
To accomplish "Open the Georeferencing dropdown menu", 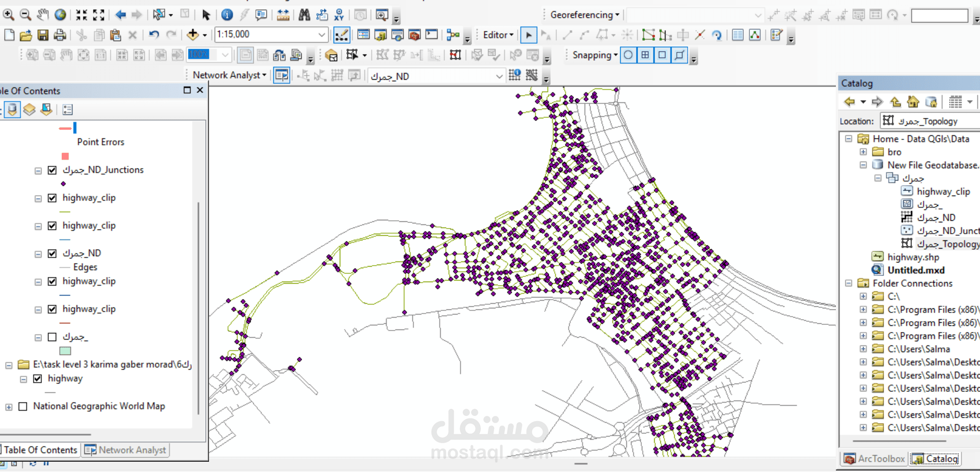I will click(x=585, y=15).
